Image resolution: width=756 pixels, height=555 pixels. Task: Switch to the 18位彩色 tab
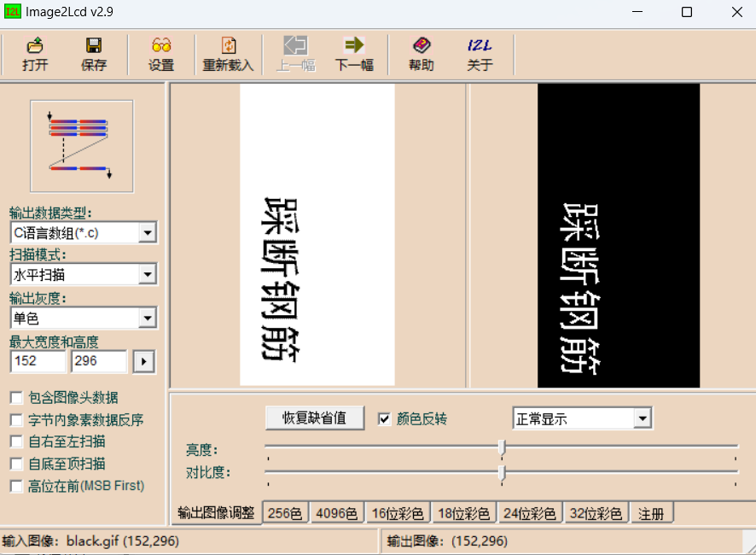[x=464, y=513]
